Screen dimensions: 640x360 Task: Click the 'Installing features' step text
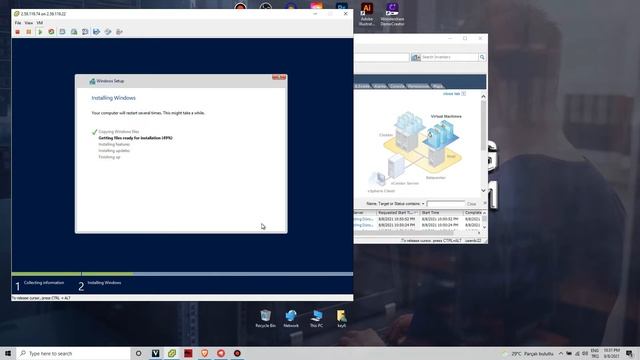click(x=114, y=144)
